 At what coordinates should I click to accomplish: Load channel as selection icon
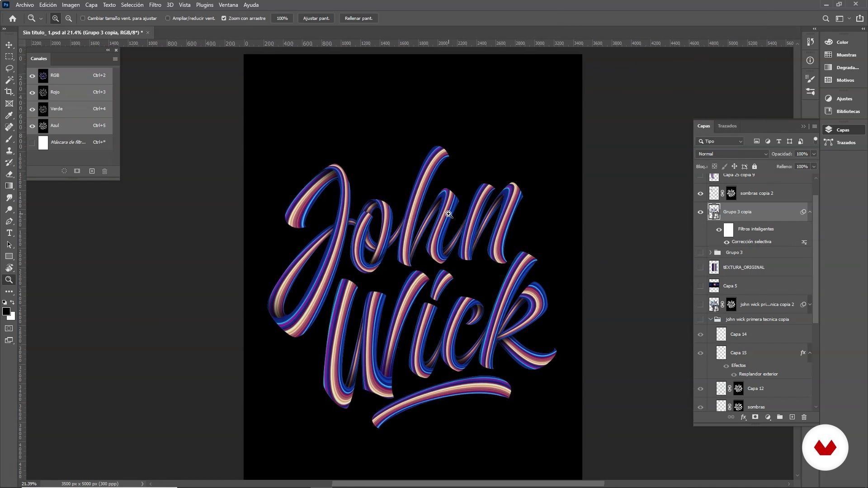tap(64, 171)
